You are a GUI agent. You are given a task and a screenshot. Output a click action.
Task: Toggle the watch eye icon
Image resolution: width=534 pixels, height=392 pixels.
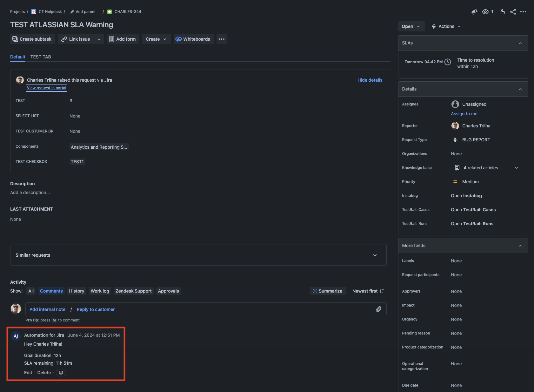[x=485, y=12]
